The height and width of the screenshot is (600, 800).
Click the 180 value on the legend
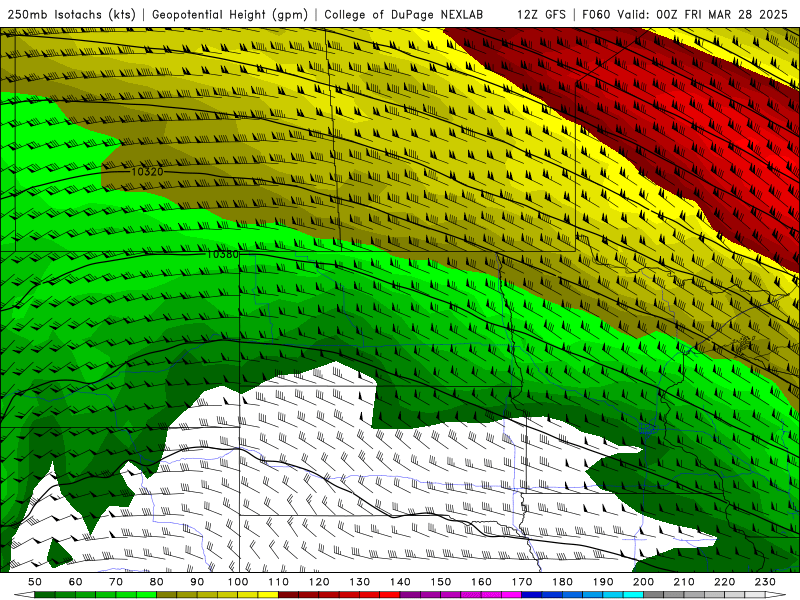[562, 582]
